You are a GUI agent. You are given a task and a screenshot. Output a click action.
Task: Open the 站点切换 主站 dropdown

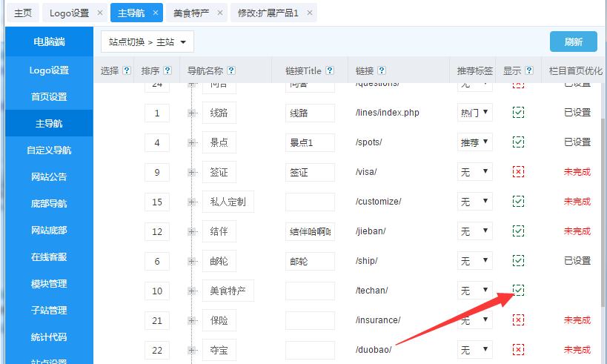(147, 42)
